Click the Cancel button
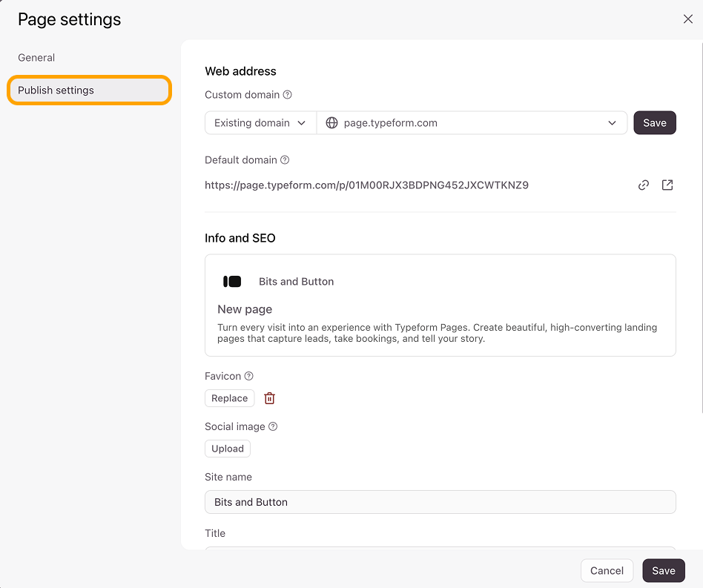 point(607,570)
